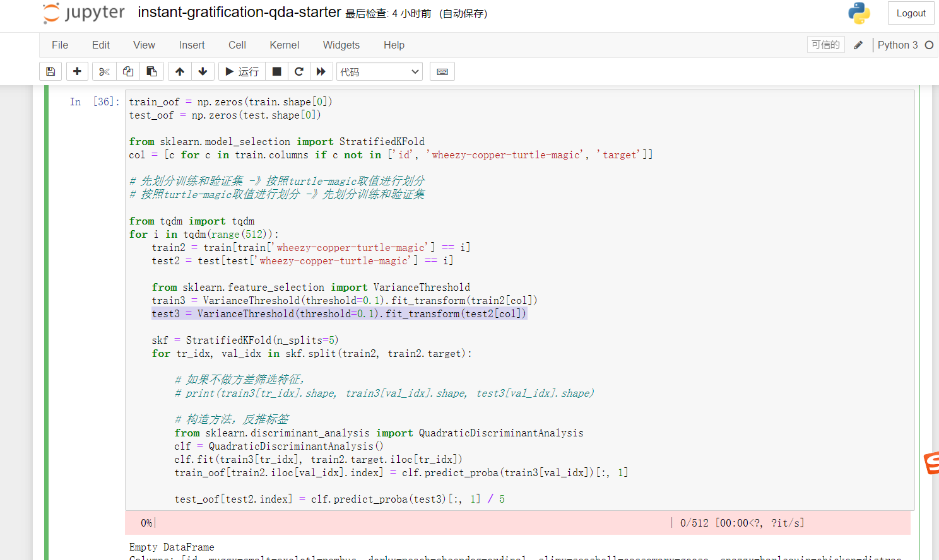Interrupt the kernel with stop icon

pos(276,71)
